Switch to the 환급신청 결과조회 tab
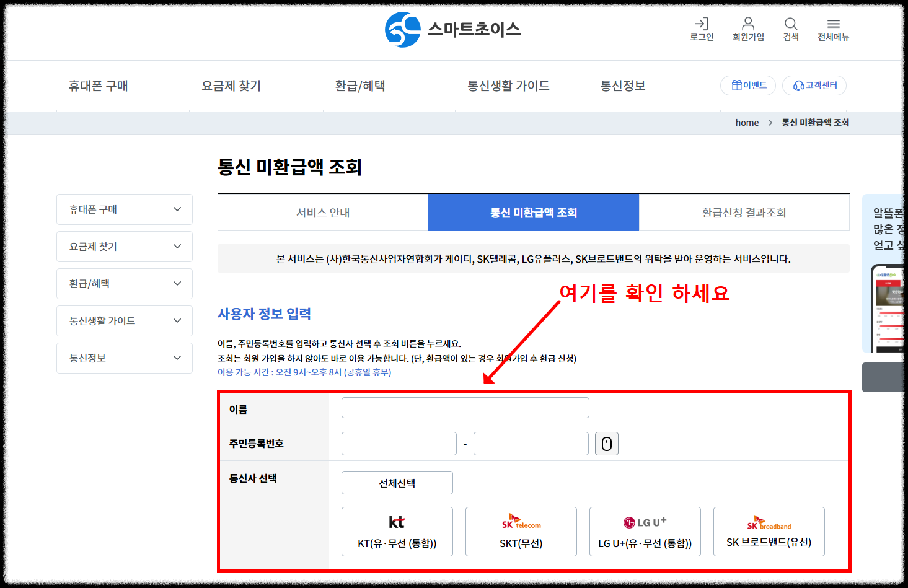Viewport: 908px width, 588px height. point(744,213)
